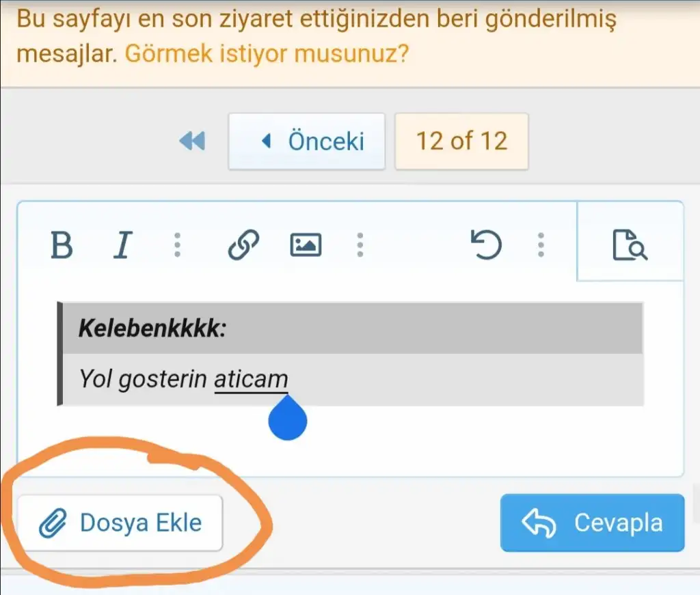Image resolution: width=700 pixels, height=595 pixels.
Task: Tap the underlined word "aticam"
Action: point(251,378)
